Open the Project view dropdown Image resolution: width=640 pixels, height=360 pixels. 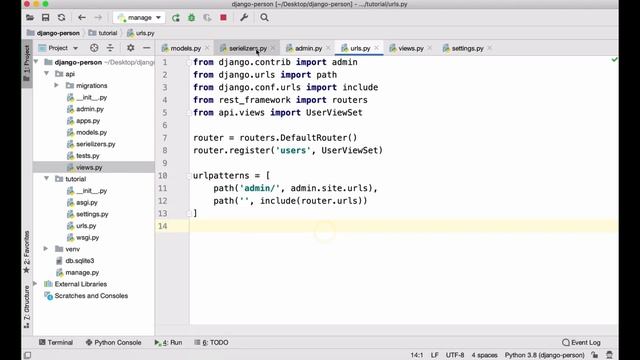pos(58,48)
